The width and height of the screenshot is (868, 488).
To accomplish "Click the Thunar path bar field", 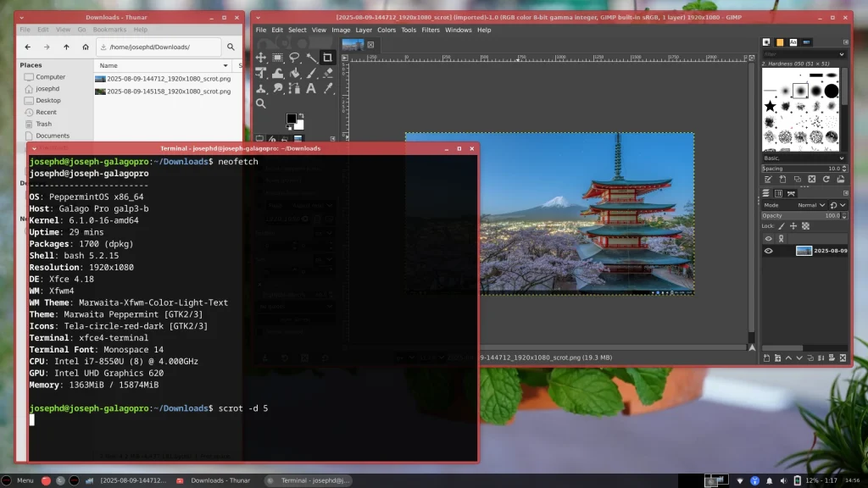I will tap(159, 47).
